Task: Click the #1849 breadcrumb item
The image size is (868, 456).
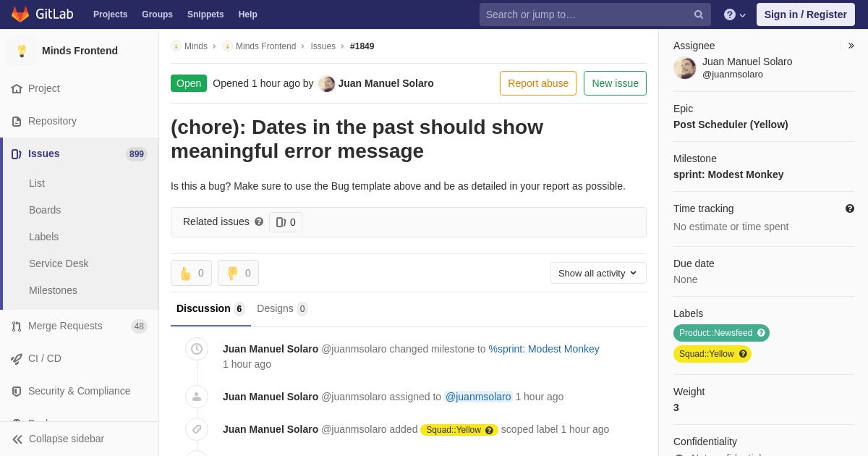Action: (x=362, y=46)
